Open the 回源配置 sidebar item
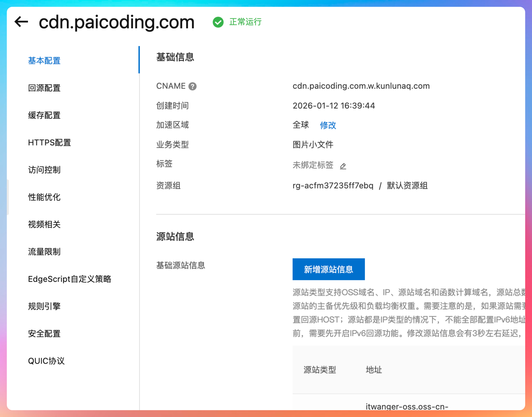532x417 pixels. pos(44,88)
